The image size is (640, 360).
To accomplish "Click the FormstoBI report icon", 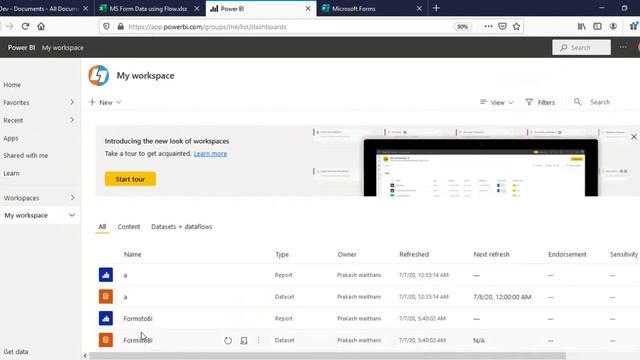I will [106, 318].
